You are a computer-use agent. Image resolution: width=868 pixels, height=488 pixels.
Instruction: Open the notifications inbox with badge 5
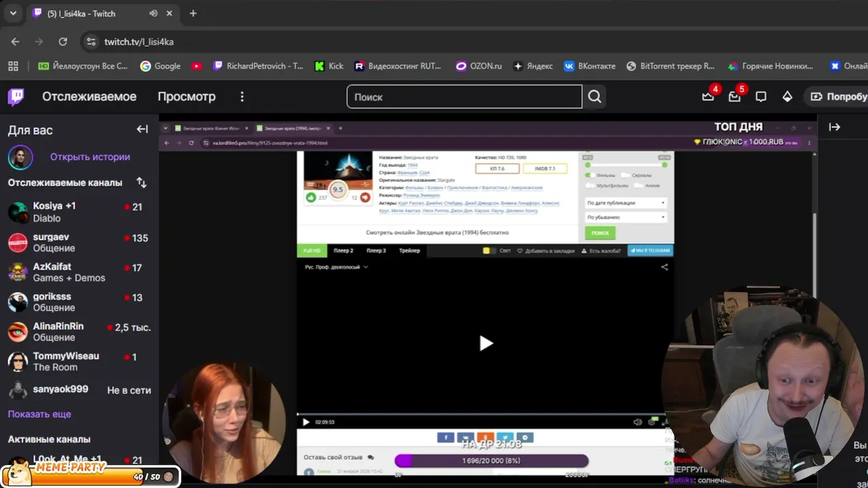734,97
